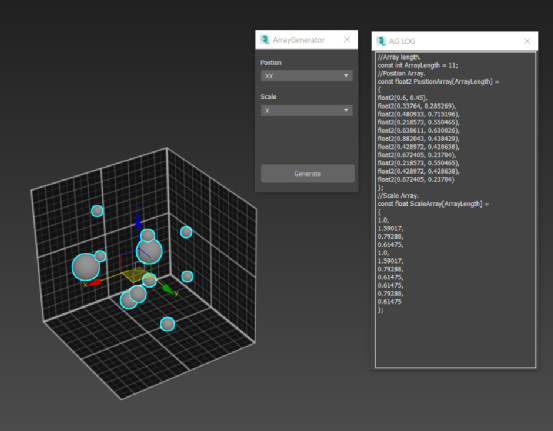Close the AG LOG window
Image resolution: width=553 pixels, height=431 pixels.
527,41
